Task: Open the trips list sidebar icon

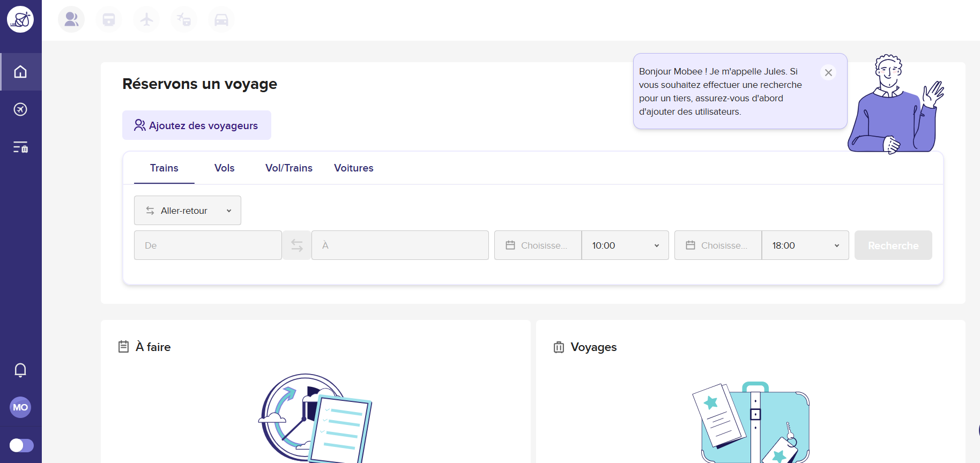Action: coord(20,147)
